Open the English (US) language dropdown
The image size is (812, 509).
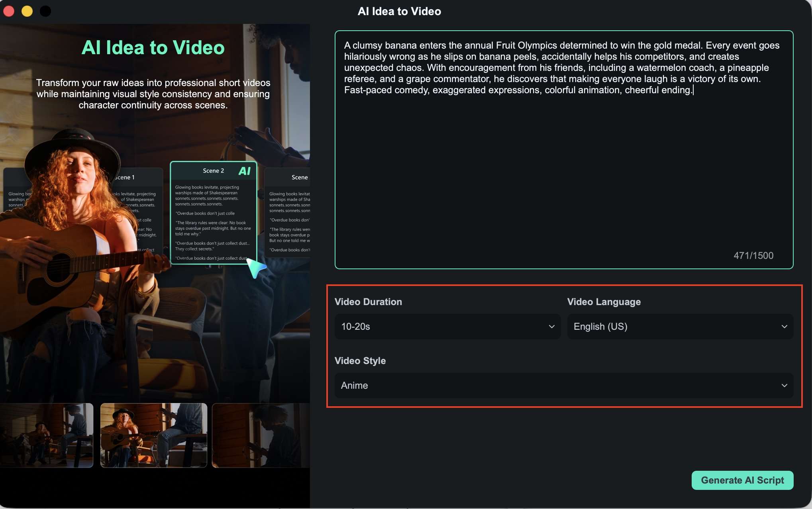click(680, 327)
